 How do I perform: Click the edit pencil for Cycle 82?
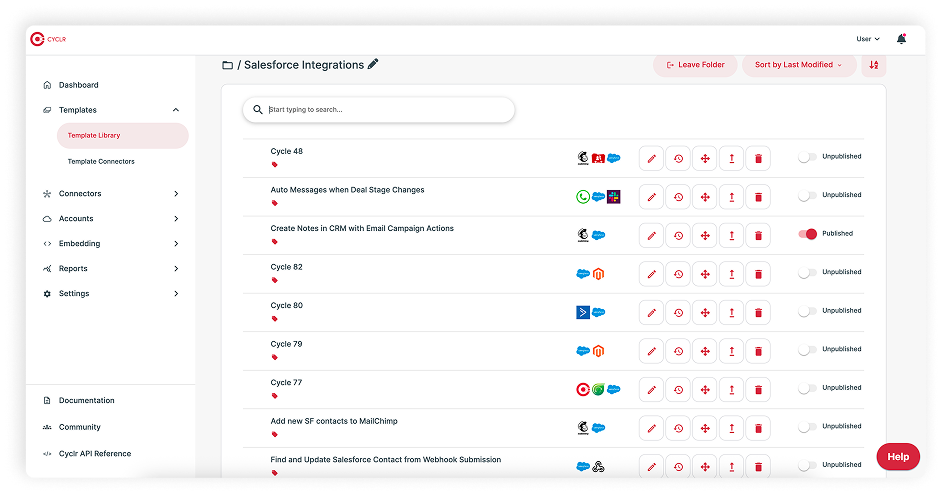651,274
